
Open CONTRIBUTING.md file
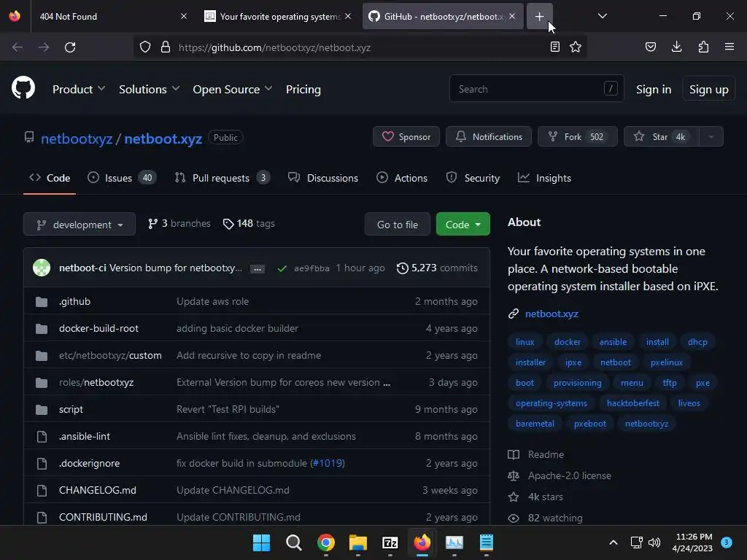pyautogui.click(x=103, y=517)
